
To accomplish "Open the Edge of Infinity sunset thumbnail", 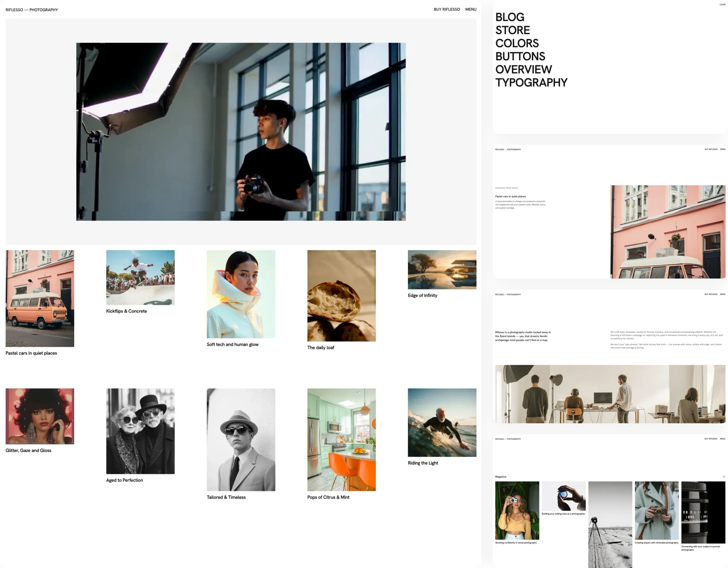I will coord(442,270).
